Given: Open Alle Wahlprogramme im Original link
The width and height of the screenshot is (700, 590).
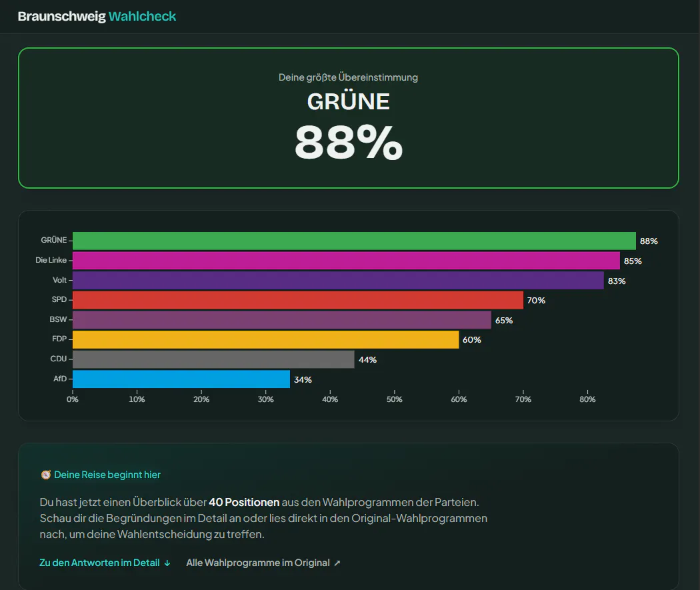Looking at the screenshot, I should point(263,563).
